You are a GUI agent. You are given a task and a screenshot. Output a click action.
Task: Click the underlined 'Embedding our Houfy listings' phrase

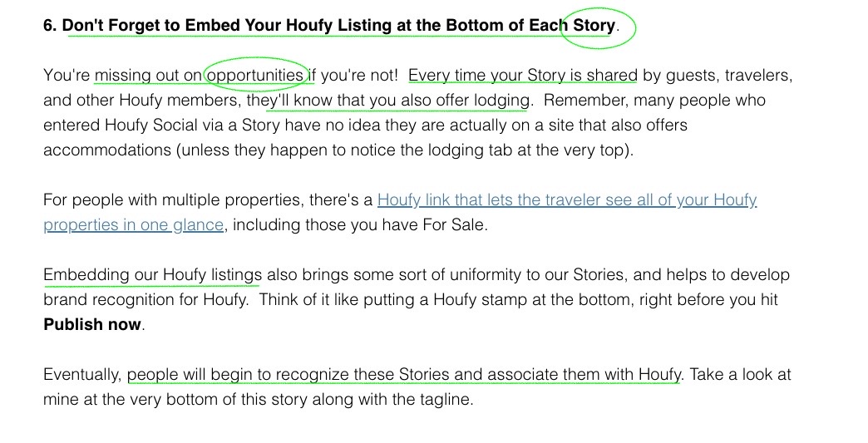152,275
